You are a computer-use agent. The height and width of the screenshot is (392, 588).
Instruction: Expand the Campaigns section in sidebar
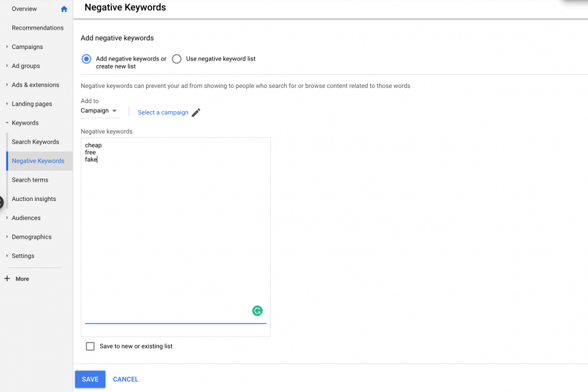coord(27,47)
